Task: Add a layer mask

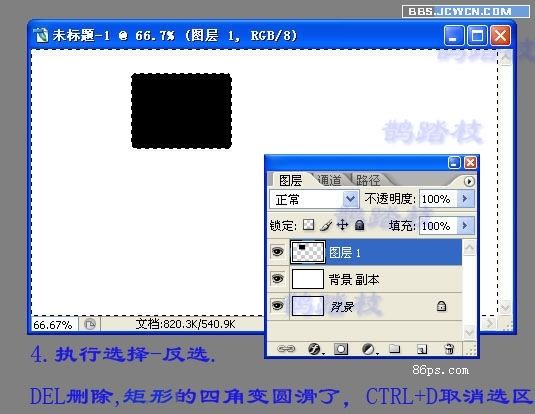Action: point(341,349)
